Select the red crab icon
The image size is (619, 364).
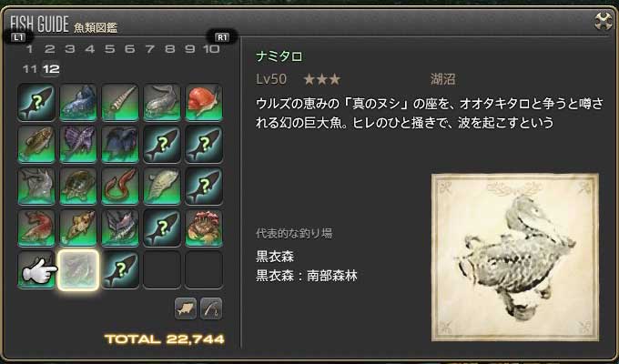[x=204, y=228]
